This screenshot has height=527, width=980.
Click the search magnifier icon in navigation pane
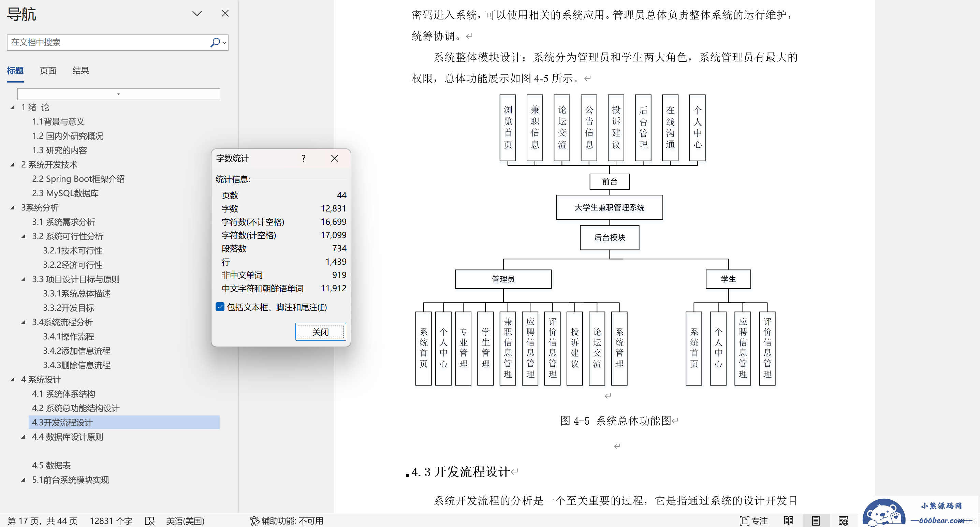coord(215,42)
